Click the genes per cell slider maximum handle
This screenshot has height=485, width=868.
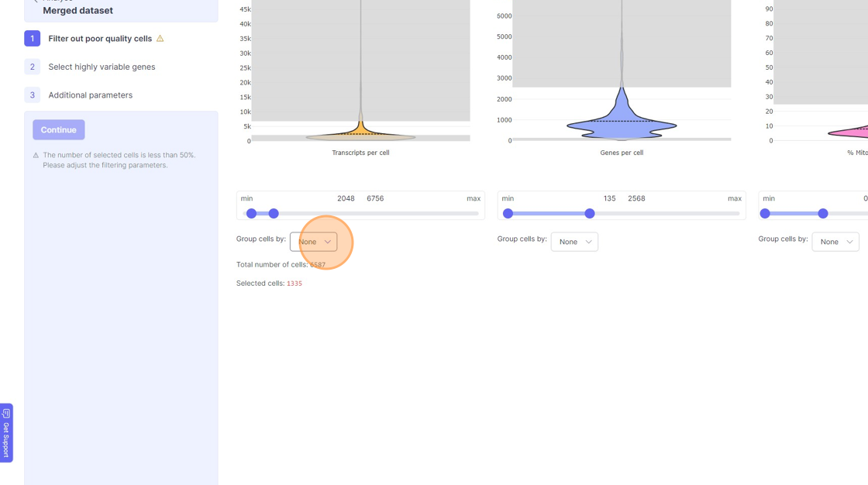(x=590, y=213)
